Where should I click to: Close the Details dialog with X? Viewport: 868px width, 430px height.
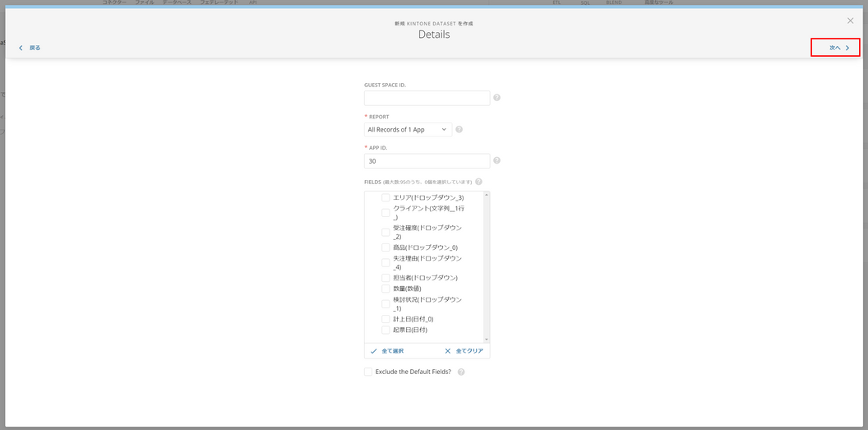coord(850,21)
